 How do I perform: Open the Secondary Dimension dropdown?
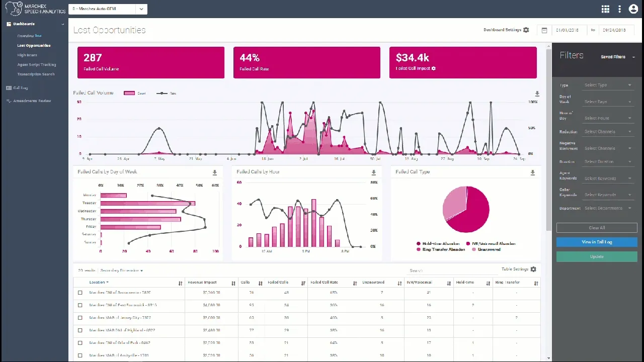coord(122,270)
